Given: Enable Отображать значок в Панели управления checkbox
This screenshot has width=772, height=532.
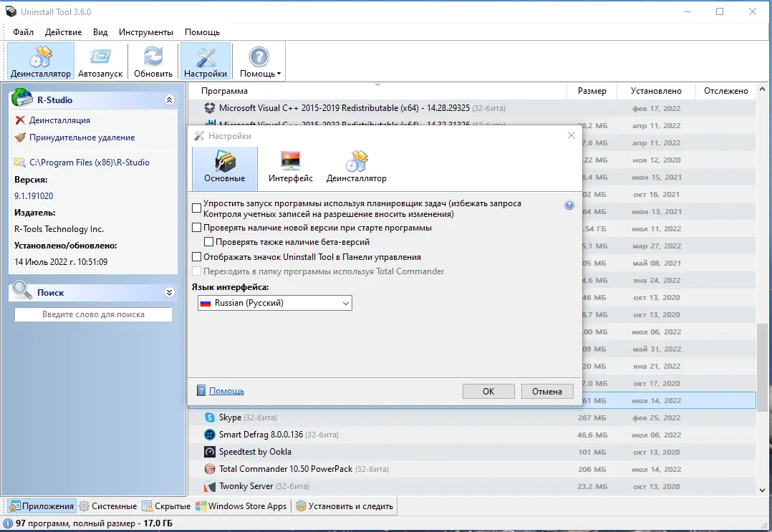Looking at the screenshot, I should click(196, 256).
